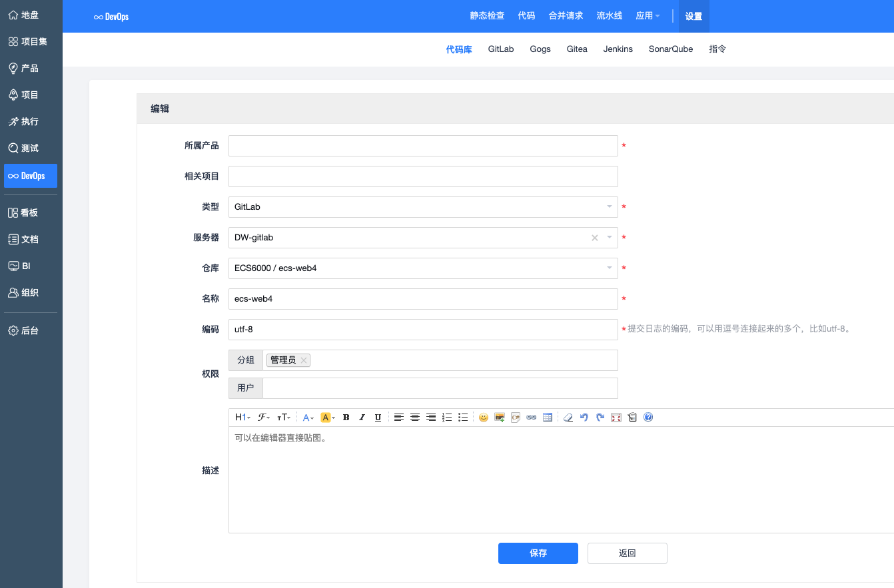The image size is (894, 588).
Task: Undo the last edit in the editor
Action: [x=584, y=418]
